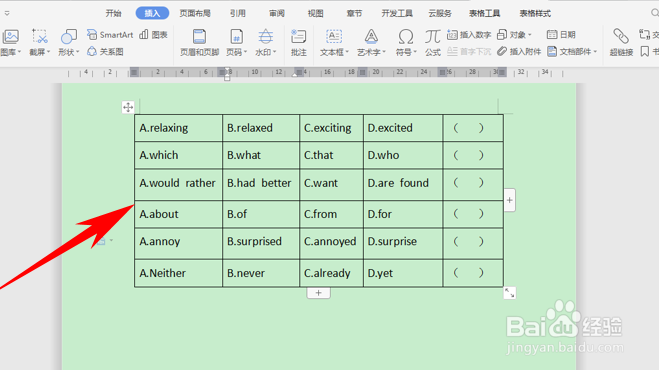Click the 对象 object icon
Viewport: 659px width, 370px height.
pos(502,35)
